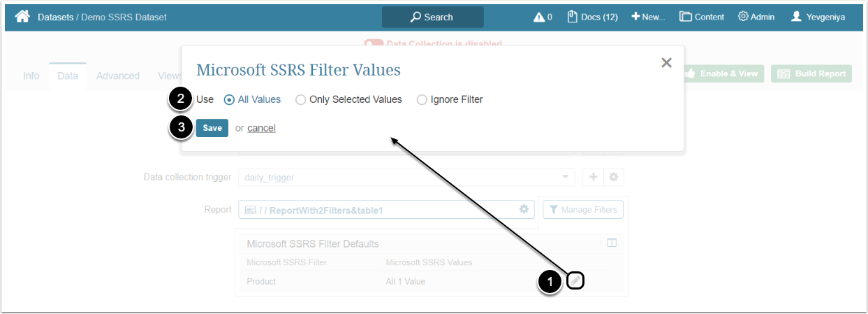Image resolution: width=868 pixels, height=314 pixels.
Task: Add a new data collection trigger
Action: pyautogui.click(x=594, y=178)
